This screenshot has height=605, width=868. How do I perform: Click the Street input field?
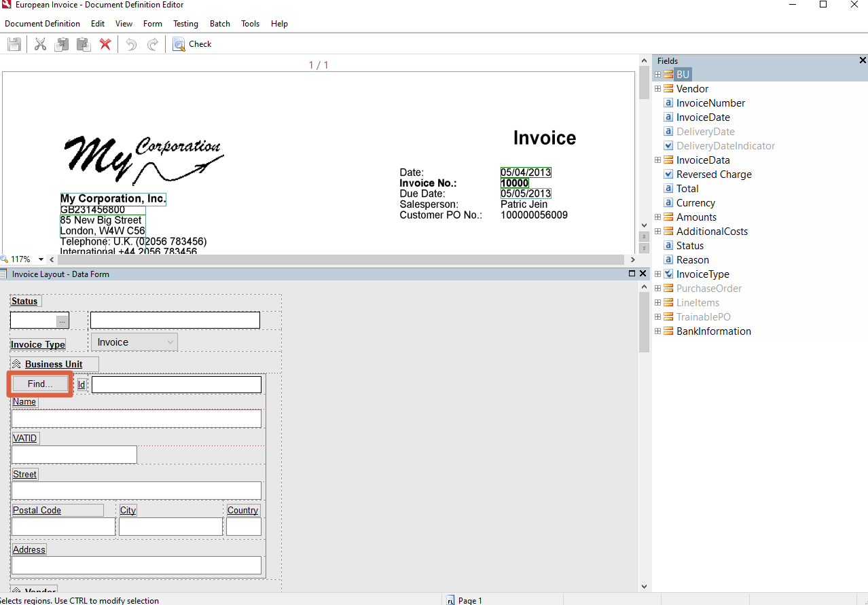click(x=137, y=490)
